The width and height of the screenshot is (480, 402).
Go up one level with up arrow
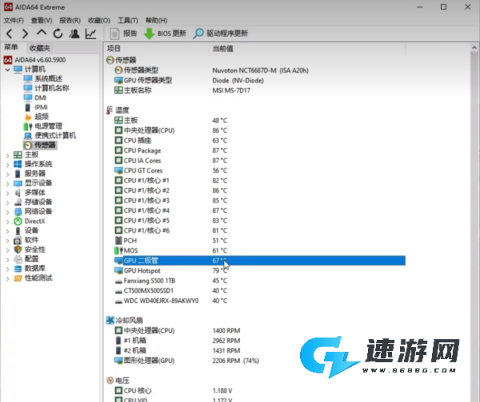(42, 33)
